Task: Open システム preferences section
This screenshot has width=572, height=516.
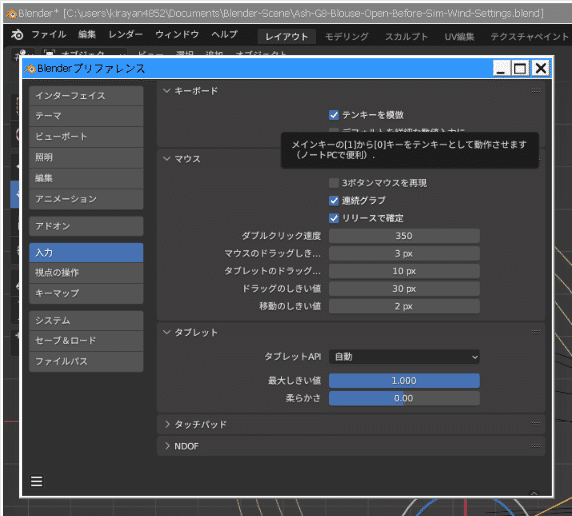Action: coord(86,320)
